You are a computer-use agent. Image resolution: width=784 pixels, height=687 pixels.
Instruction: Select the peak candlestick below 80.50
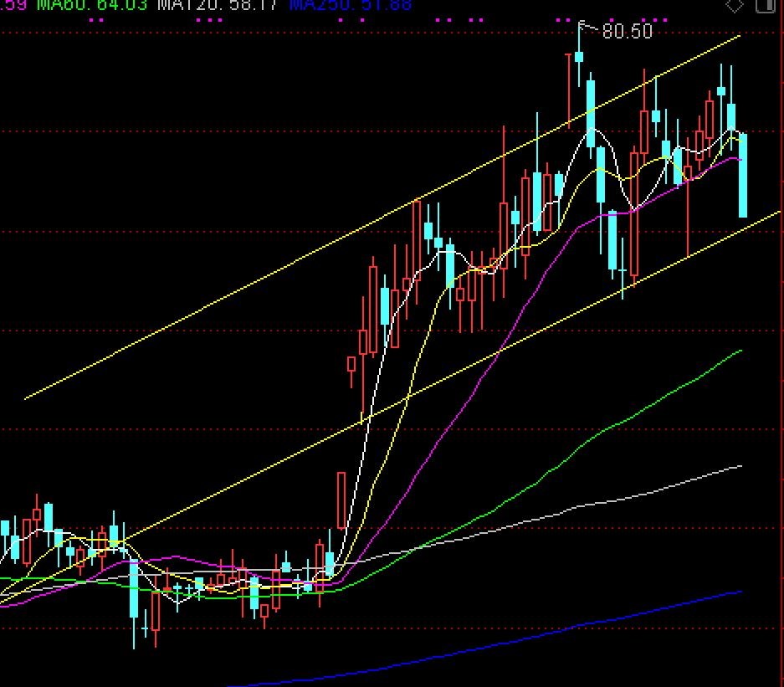[579, 56]
